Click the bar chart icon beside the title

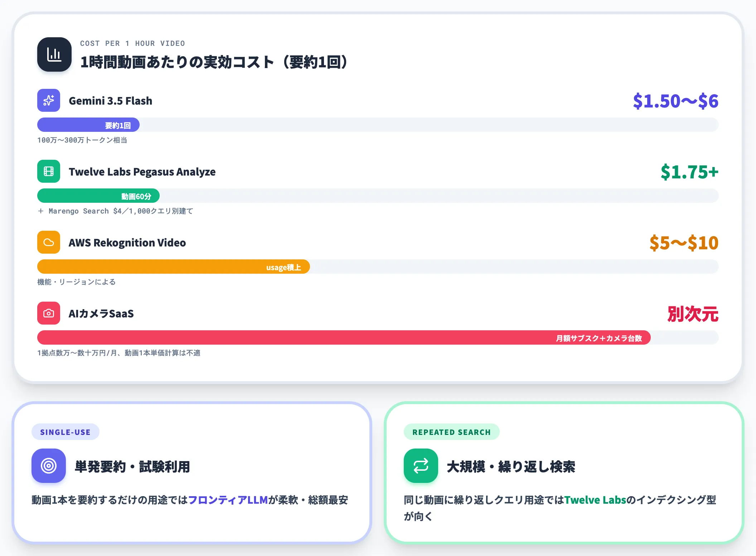click(x=54, y=54)
